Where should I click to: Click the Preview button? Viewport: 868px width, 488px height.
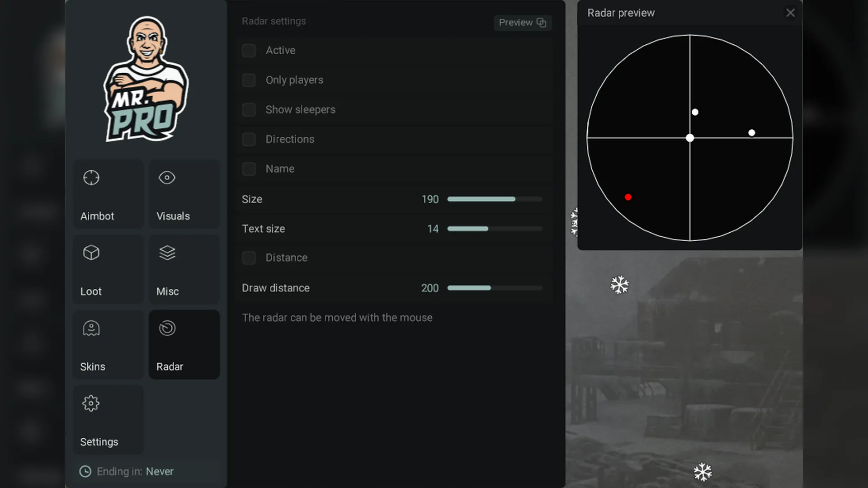(522, 23)
